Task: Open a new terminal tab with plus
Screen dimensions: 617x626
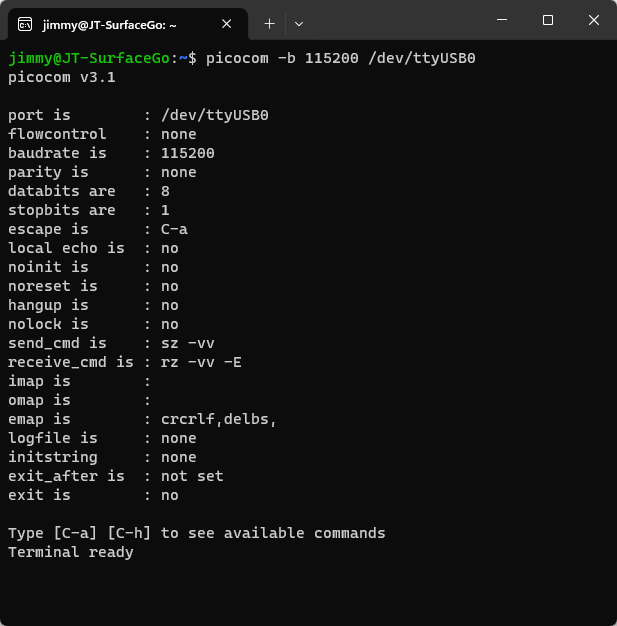Action: click(x=270, y=24)
